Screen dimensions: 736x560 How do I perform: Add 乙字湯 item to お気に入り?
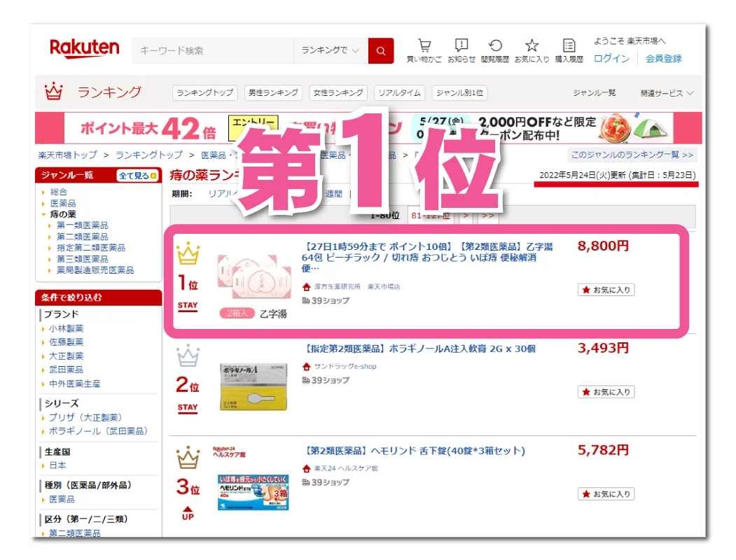[606, 290]
